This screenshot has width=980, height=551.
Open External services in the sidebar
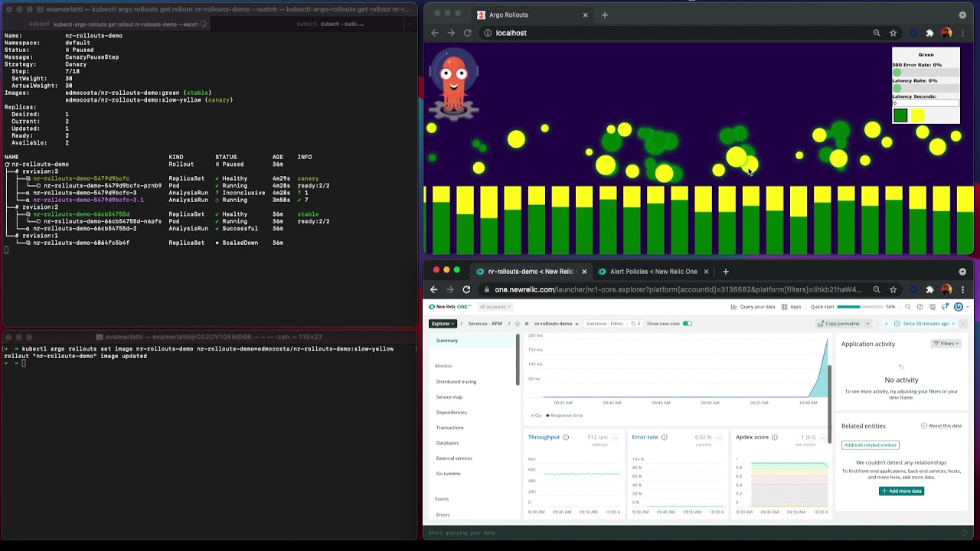[x=454, y=458]
